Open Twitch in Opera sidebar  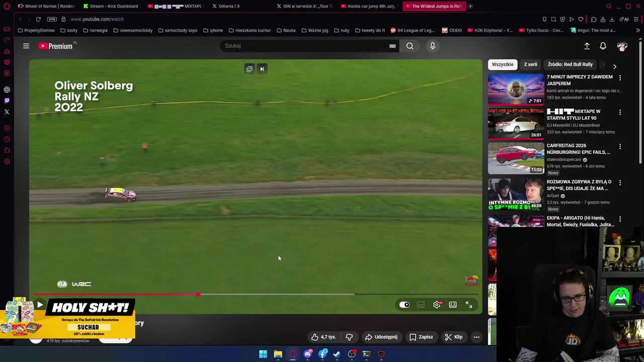click(7, 101)
